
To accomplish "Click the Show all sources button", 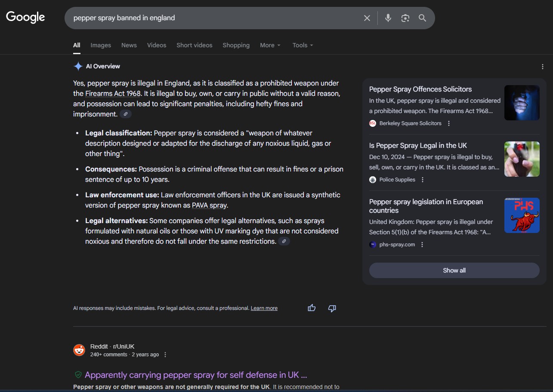I will 454,270.
